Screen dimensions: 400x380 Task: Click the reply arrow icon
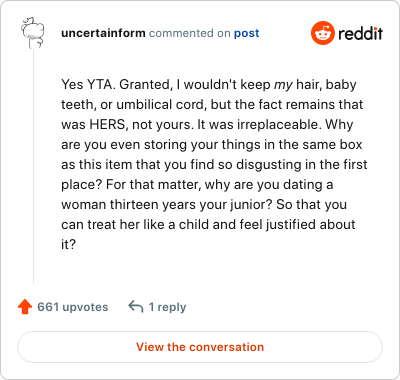[x=136, y=307]
